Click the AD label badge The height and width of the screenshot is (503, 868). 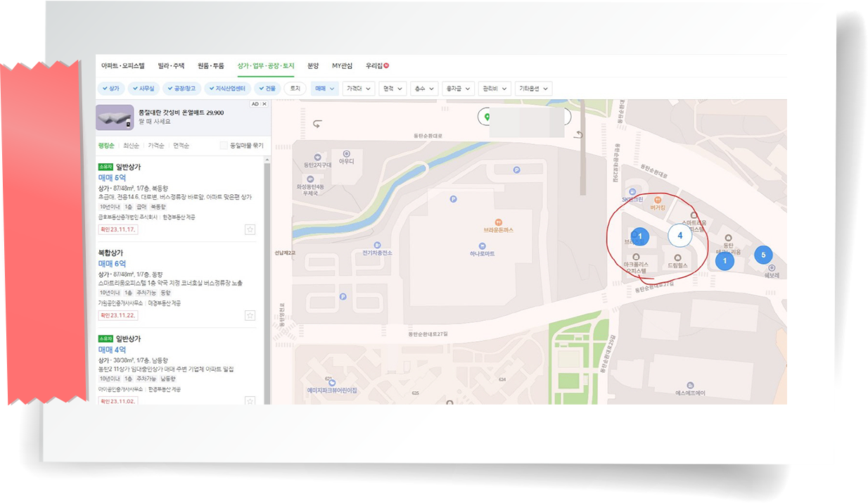point(255,104)
